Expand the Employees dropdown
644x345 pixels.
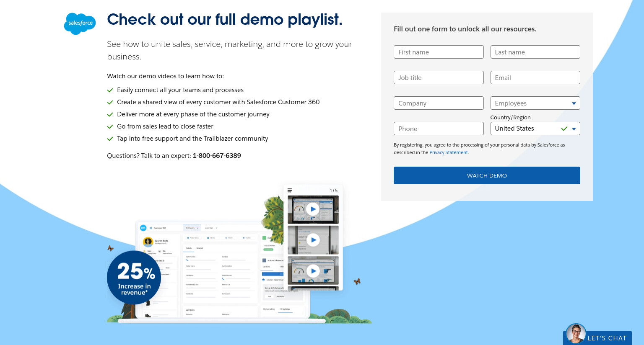click(535, 103)
